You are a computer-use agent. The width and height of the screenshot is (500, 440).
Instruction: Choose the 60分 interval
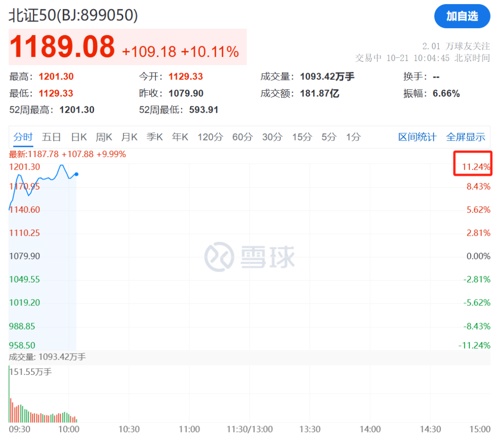pyautogui.click(x=242, y=137)
